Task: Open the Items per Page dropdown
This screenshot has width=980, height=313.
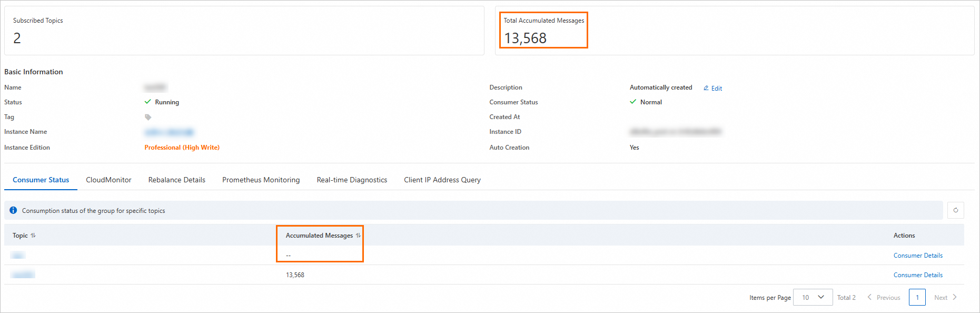Action: click(813, 297)
